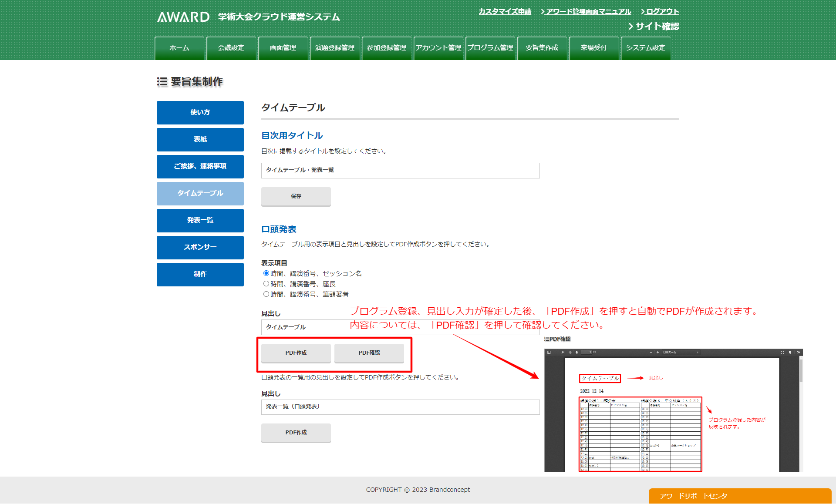Open the サイト確認 chevron link
The image size is (836, 504).
(653, 26)
